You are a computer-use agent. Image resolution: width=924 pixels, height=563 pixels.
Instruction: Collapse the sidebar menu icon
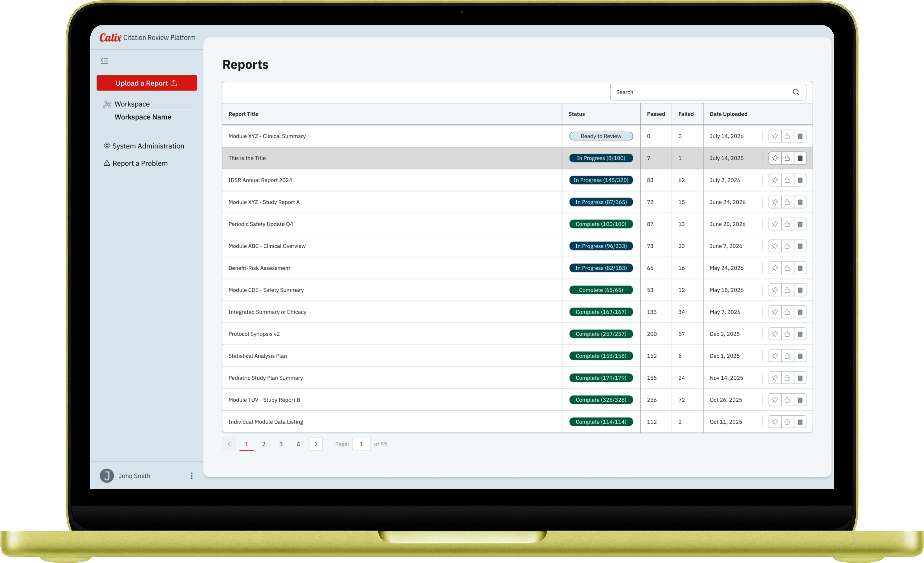pos(105,61)
